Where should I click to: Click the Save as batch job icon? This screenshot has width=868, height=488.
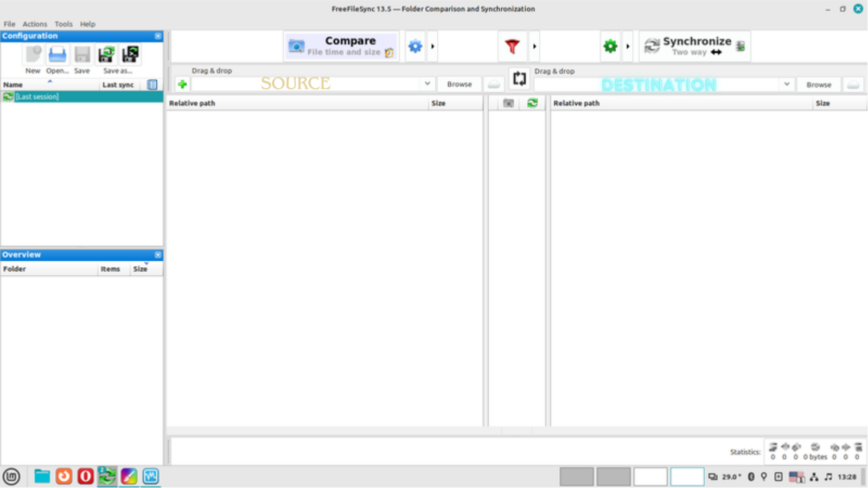[x=130, y=55]
